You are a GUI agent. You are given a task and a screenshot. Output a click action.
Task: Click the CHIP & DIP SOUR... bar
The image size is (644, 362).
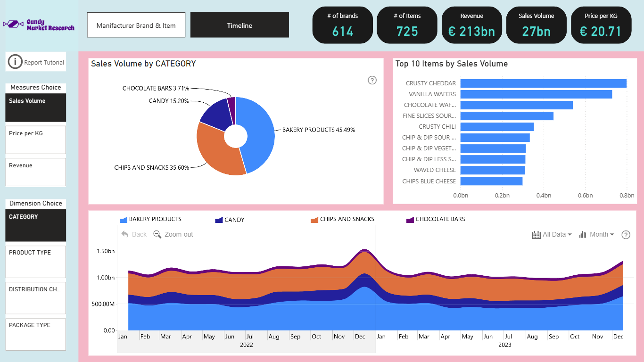pyautogui.click(x=495, y=138)
